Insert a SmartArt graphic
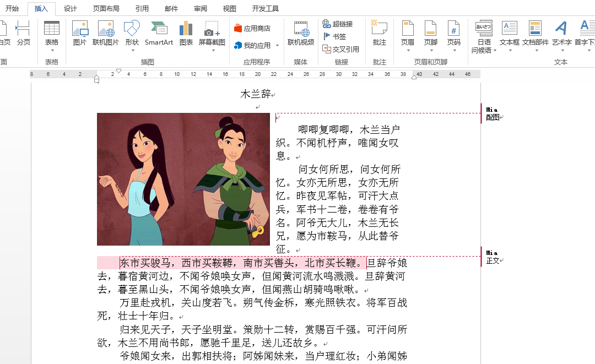This screenshot has height=364, width=595. tap(159, 33)
